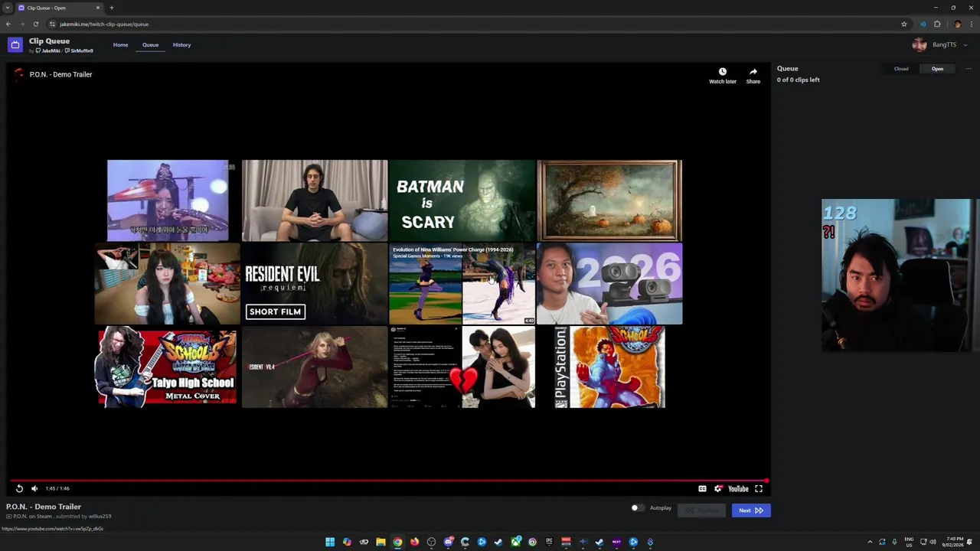Toggle the Autoplay switch
The height and width of the screenshot is (551, 980).
click(x=637, y=508)
